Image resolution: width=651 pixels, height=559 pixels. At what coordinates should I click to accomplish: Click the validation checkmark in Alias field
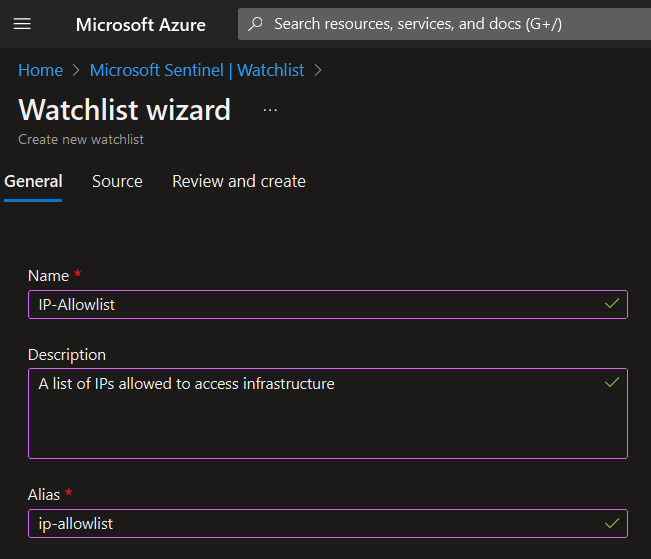(x=612, y=523)
